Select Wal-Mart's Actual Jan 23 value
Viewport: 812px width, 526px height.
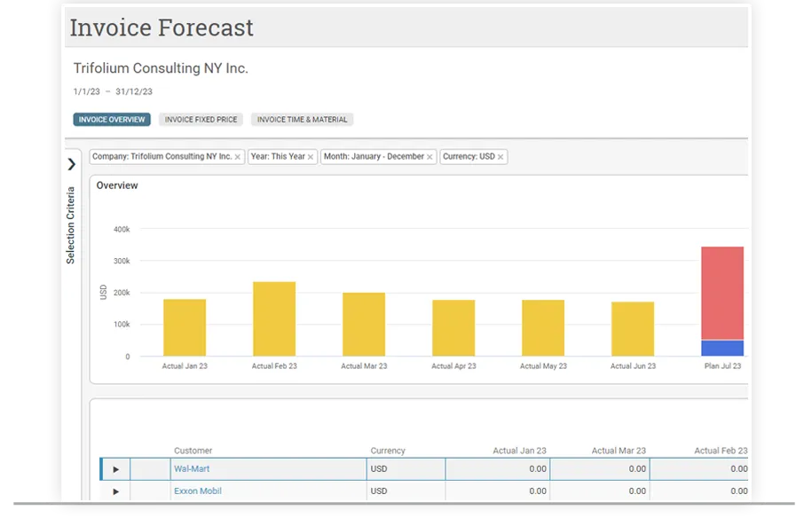(x=498, y=469)
